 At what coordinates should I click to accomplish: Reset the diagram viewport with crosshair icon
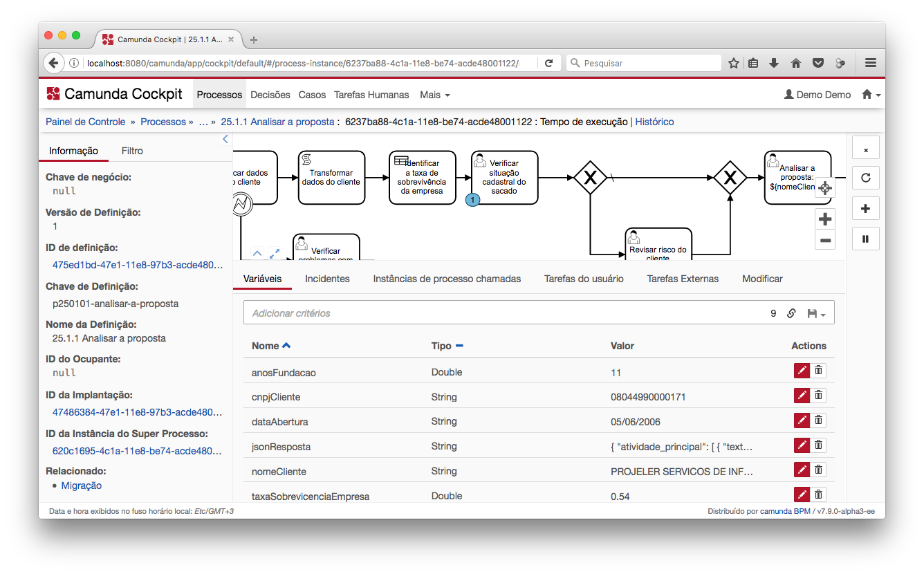824,188
